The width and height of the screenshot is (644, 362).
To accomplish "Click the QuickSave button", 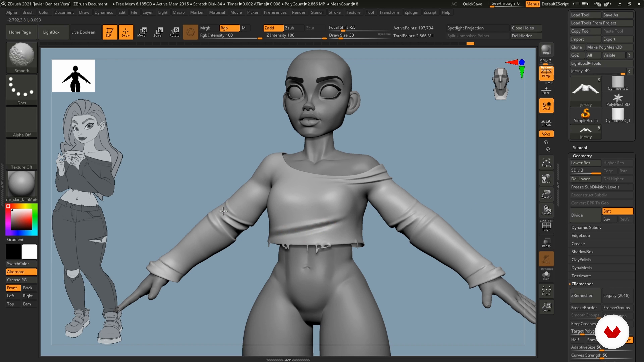I will click(472, 4).
